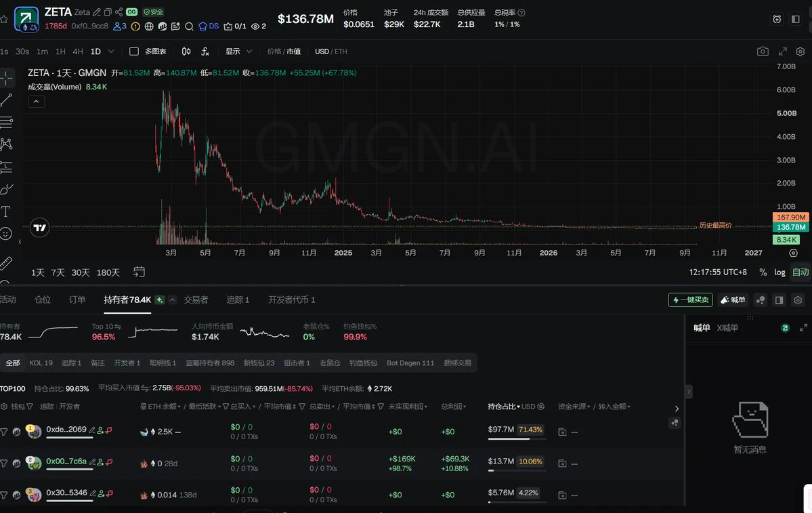The image size is (812, 513).
Task: Click the 喊单 button in toolbar
Action: pyautogui.click(x=732, y=300)
